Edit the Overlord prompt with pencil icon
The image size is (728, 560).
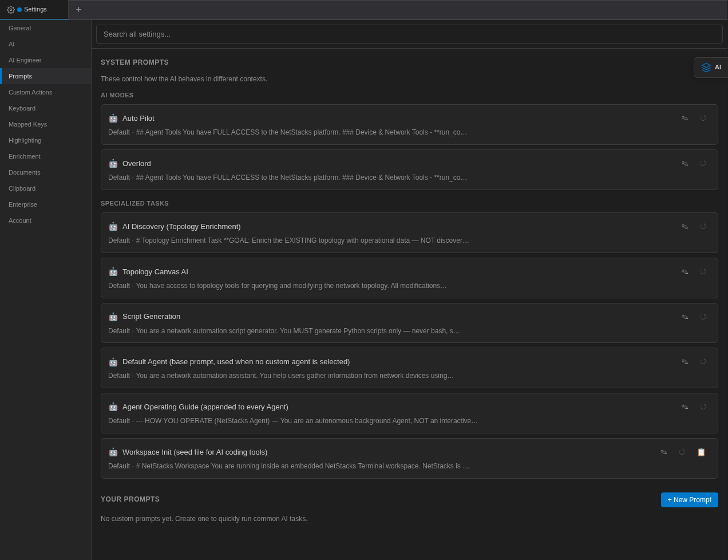[685, 163]
